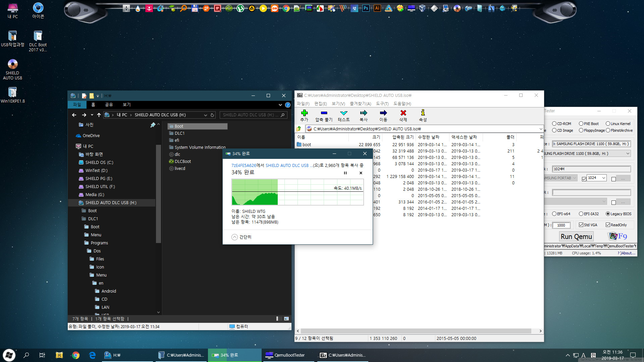Screen dimensions: 644x362
Task: Click the refresh icon in Explorer address bar
Action: (x=212, y=115)
